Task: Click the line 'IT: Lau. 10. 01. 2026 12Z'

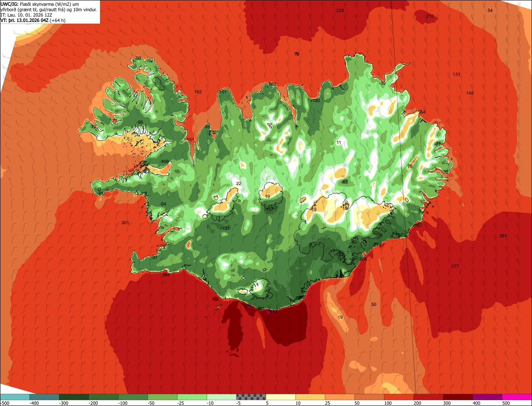Action: click(x=27, y=15)
